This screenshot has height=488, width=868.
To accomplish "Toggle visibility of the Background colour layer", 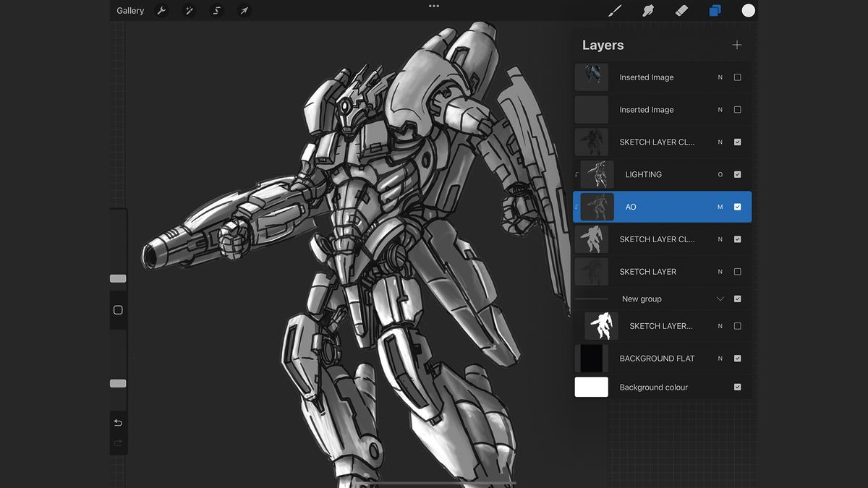I will point(738,387).
